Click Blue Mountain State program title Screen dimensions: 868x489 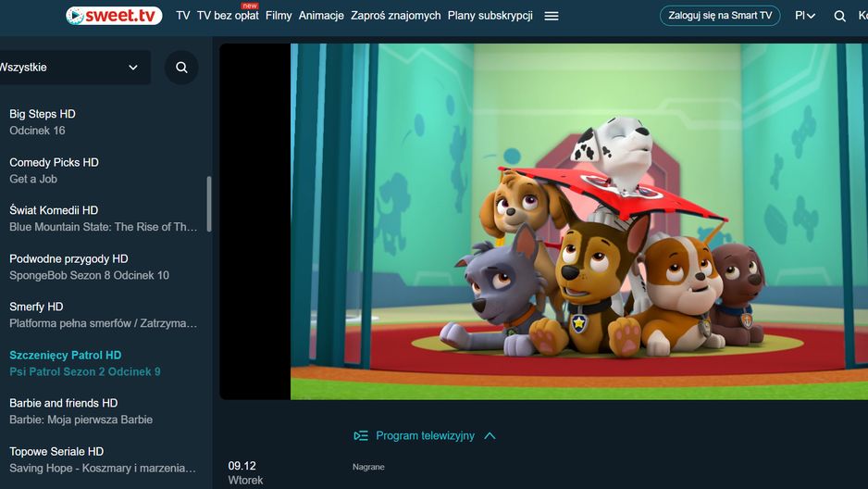pos(103,227)
